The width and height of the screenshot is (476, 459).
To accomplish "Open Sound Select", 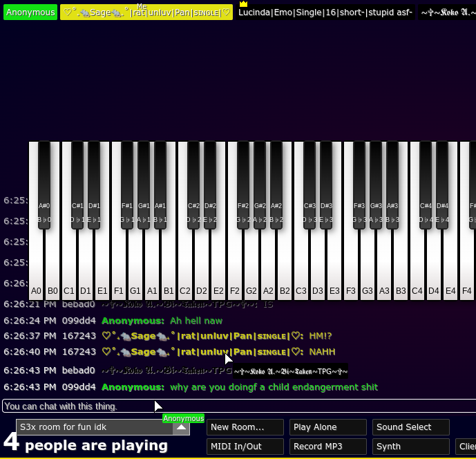I will point(411,427).
